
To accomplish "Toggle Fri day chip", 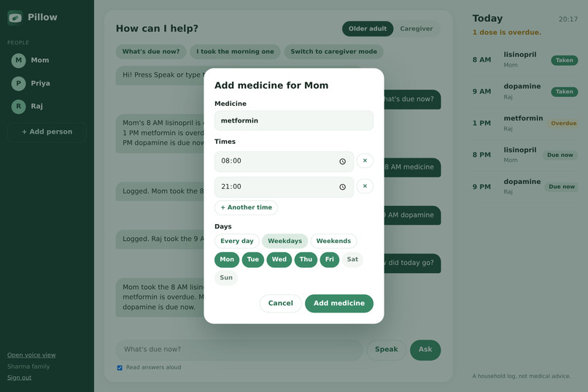I will click(329, 260).
